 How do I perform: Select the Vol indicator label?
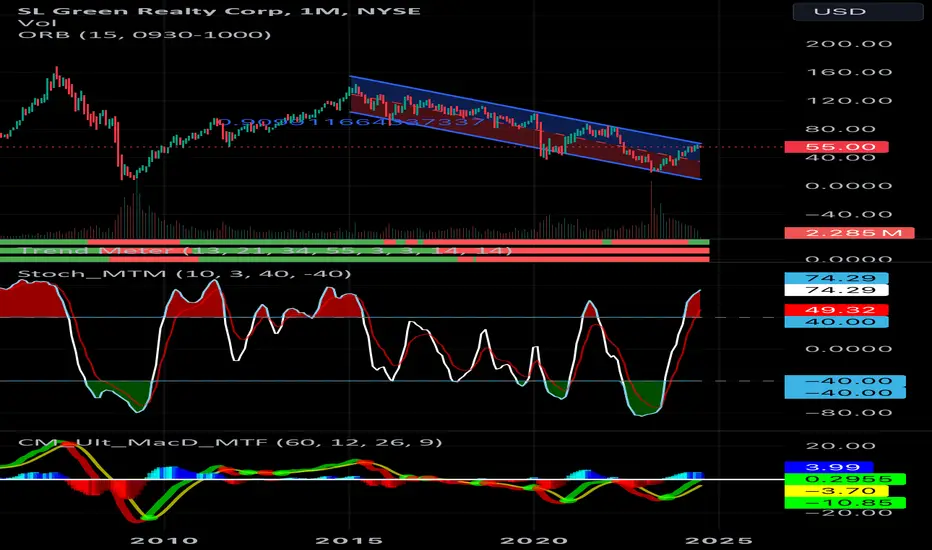[37, 23]
